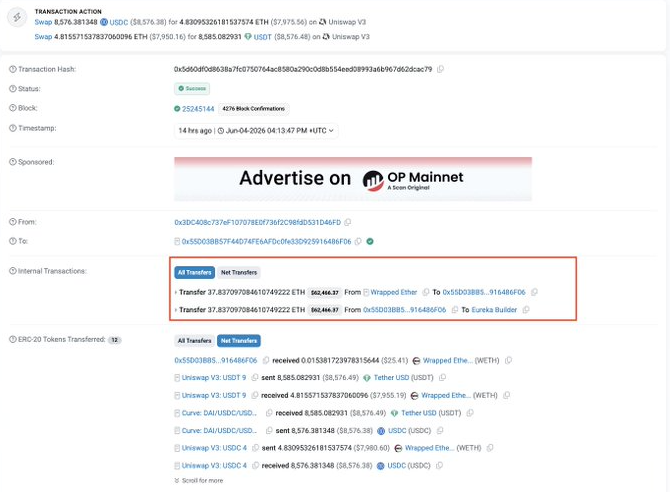Screen dimensions: 670x492
Task: Click the 4276 Block Confirmations badge
Action: [253, 109]
